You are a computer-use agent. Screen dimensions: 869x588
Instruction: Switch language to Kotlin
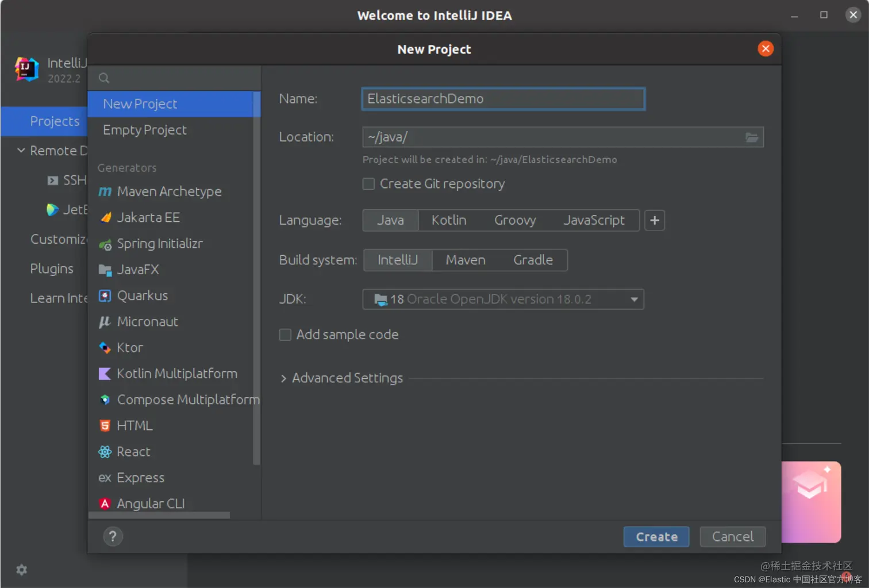448,220
